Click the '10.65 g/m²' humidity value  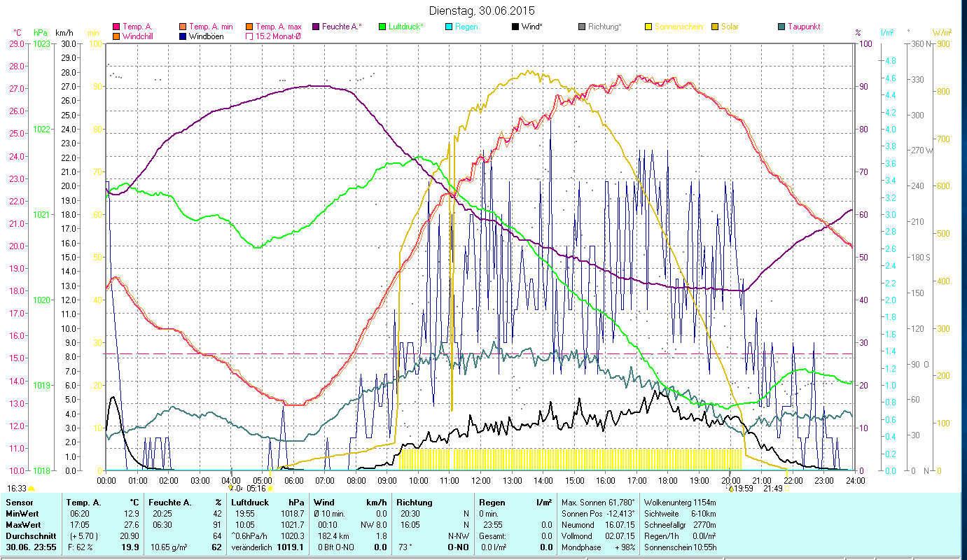pos(169,547)
